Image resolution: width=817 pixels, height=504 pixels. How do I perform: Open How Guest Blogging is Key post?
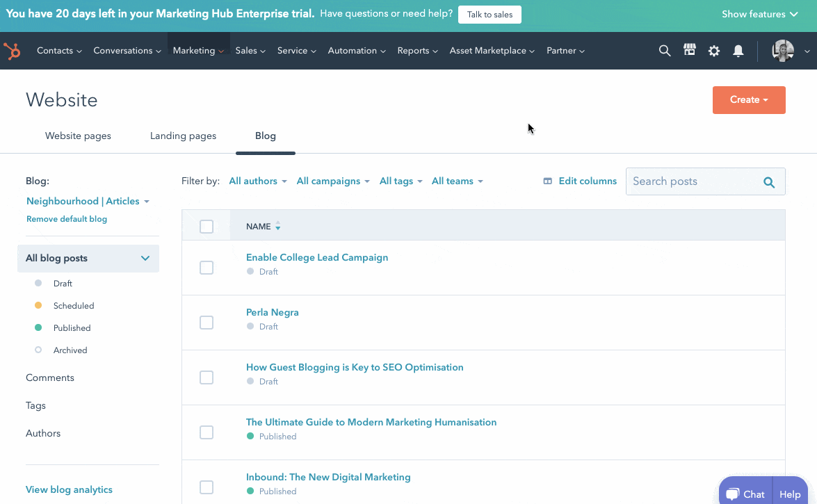pos(355,368)
